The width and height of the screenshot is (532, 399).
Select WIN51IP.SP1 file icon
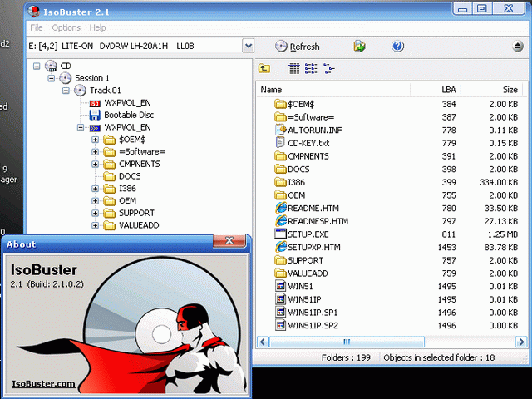(x=280, y=313)
